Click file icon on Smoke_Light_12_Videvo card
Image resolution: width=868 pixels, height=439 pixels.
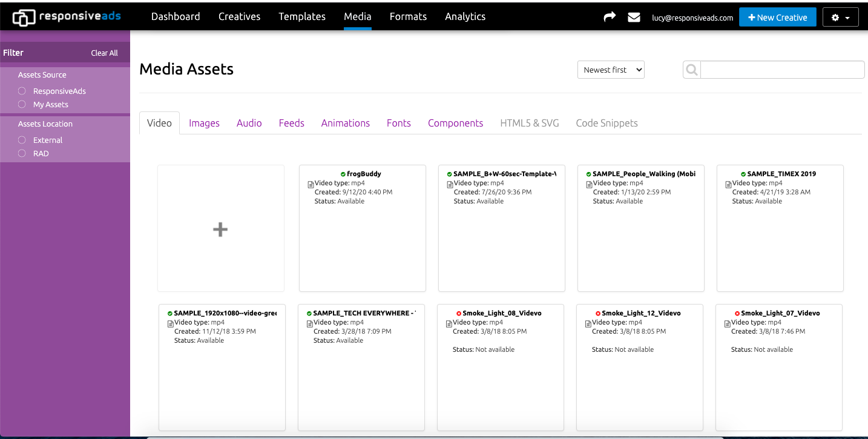[x=588, y=324]
